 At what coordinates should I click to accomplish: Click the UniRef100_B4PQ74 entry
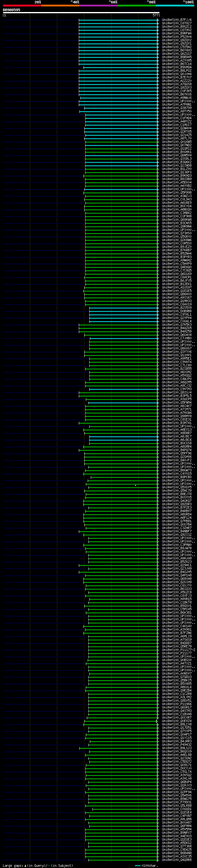click(x=176, y=450)
